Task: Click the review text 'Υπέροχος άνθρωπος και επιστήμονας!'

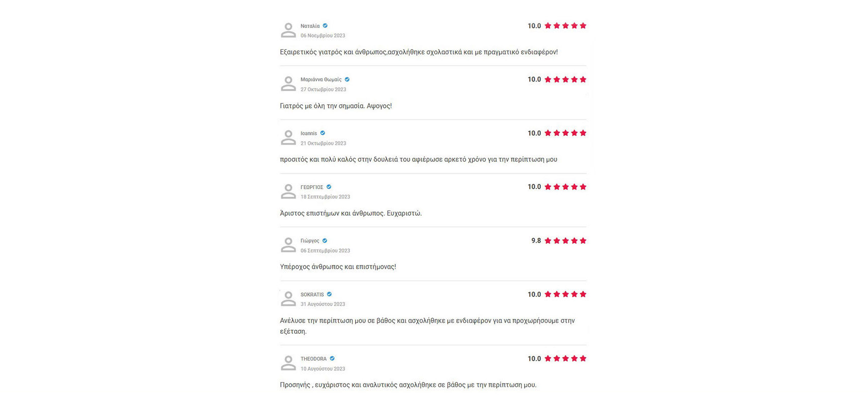Action: pyautogui.click(x=338, y=267)
